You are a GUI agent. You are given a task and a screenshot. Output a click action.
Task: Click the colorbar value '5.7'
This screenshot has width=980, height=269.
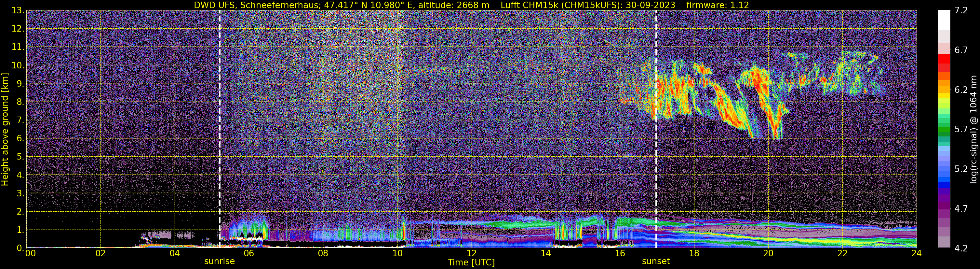[961, 129]
